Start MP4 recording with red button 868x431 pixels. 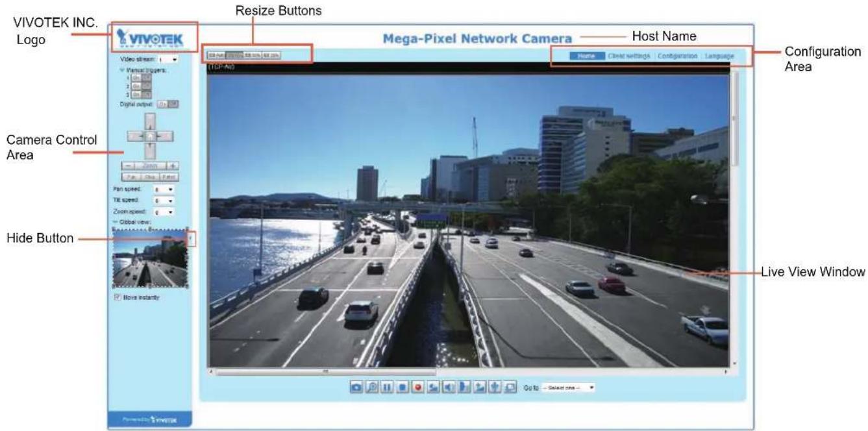(418, 387)
